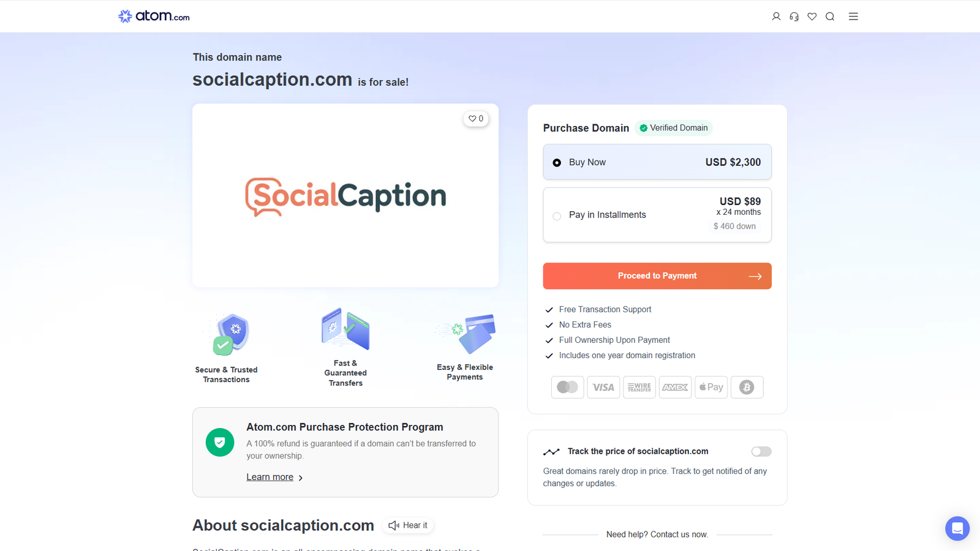This screenshot has height=551, width=980.
Task: Click the headset support icon
Action: click(794, 16)
